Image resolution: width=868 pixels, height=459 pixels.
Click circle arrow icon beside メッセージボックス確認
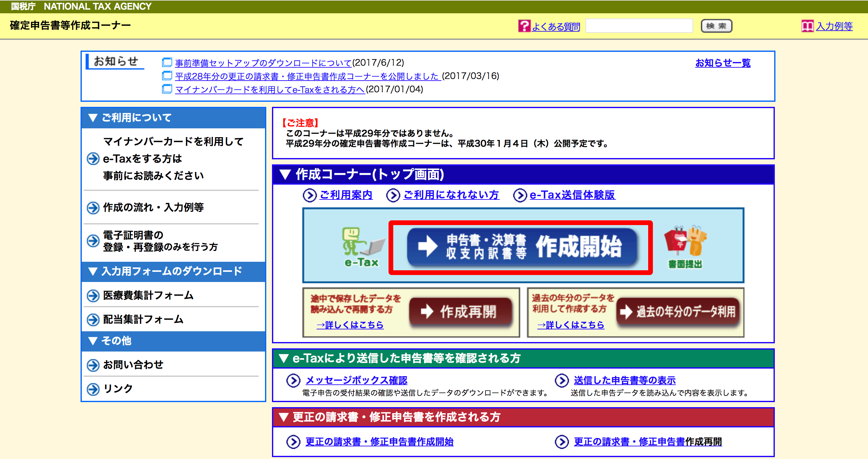(x=293, y=380)
